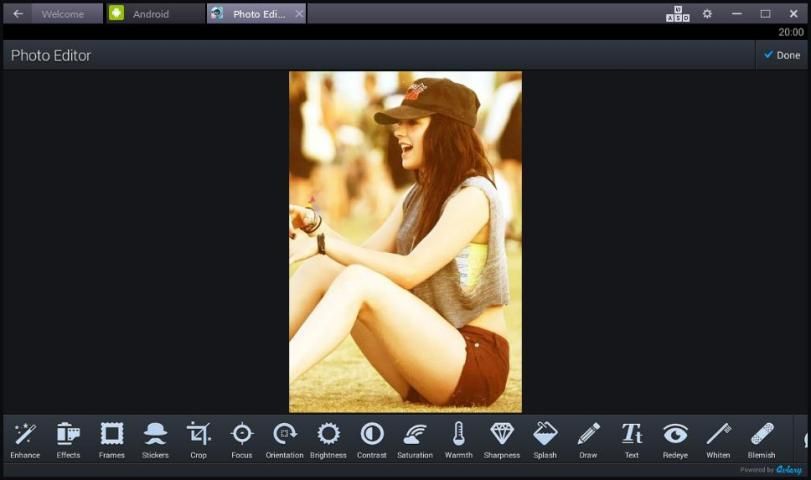Add Text with the Text tool
Screen dimensions: 811x480
click(632, 439)
